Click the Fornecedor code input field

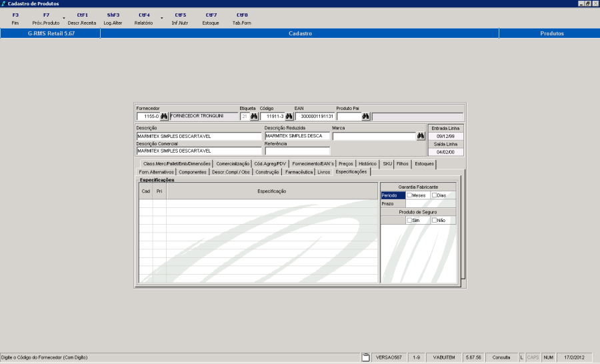148,117
